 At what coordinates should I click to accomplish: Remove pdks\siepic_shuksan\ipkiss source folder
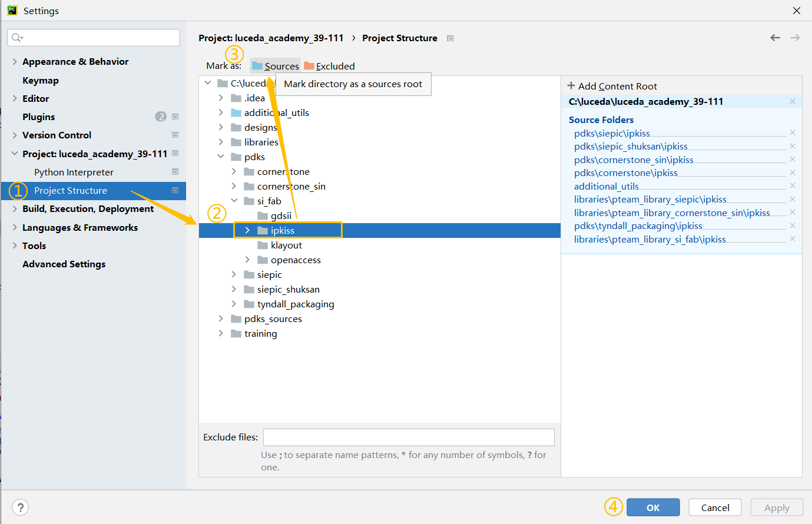pyautogui.click(x=793, y=146)
